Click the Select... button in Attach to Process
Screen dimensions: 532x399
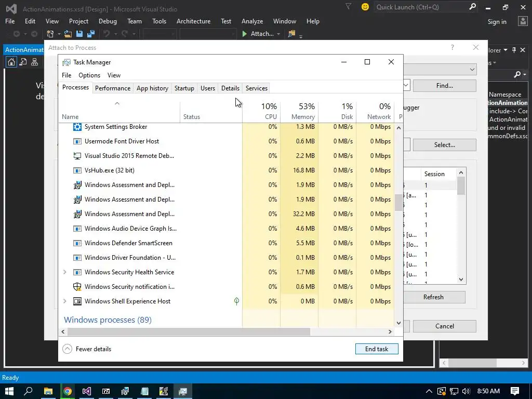point(445,145)
